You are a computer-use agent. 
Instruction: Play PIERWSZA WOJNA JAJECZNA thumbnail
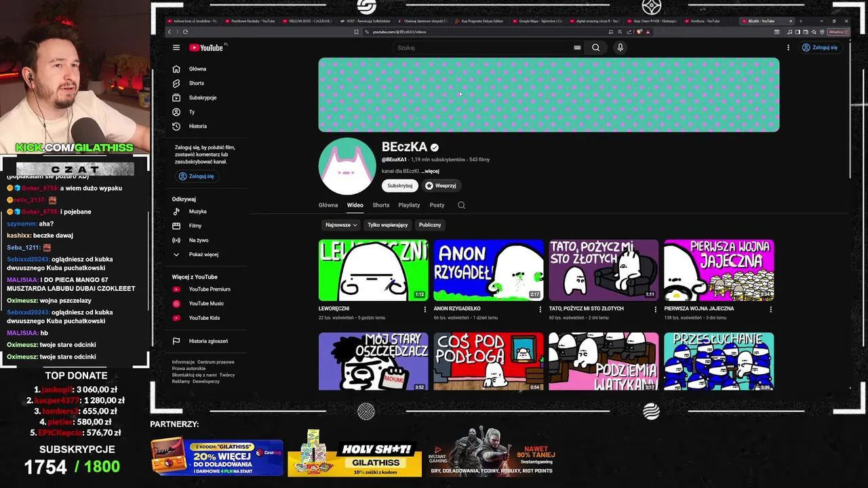point(719,270)
